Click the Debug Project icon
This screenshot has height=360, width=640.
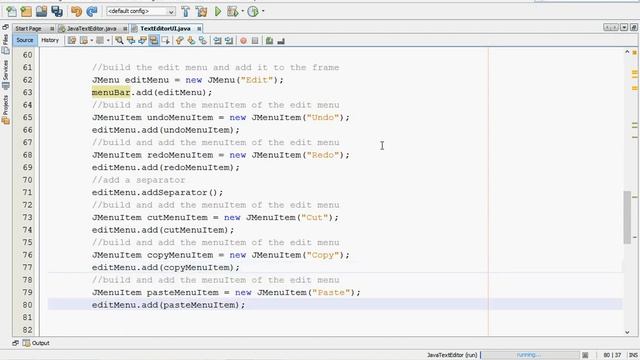click(232, 11)
